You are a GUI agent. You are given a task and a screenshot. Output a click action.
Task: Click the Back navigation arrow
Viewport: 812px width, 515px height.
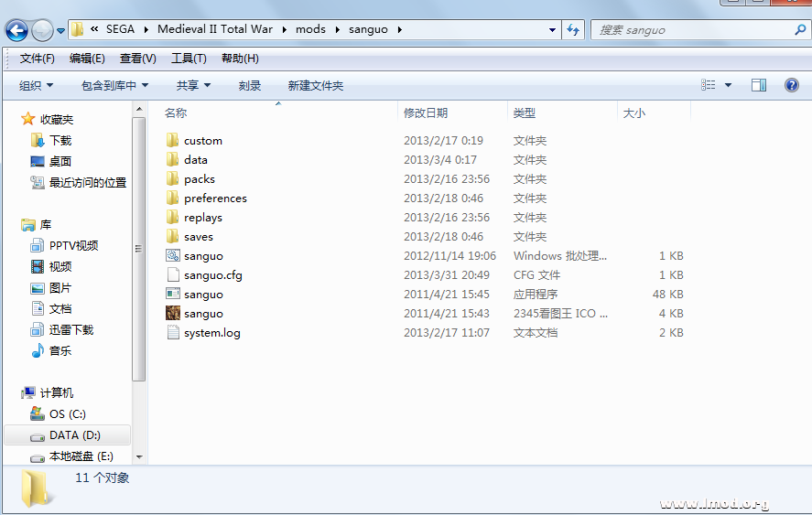[16, 30]
